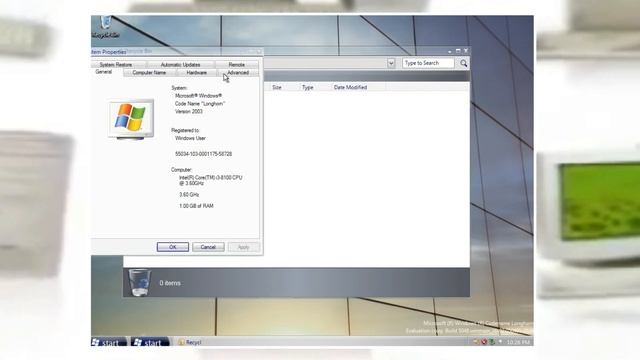Sort by the Size column
Screen dimensions: 640x360
(x=277, y=87)
